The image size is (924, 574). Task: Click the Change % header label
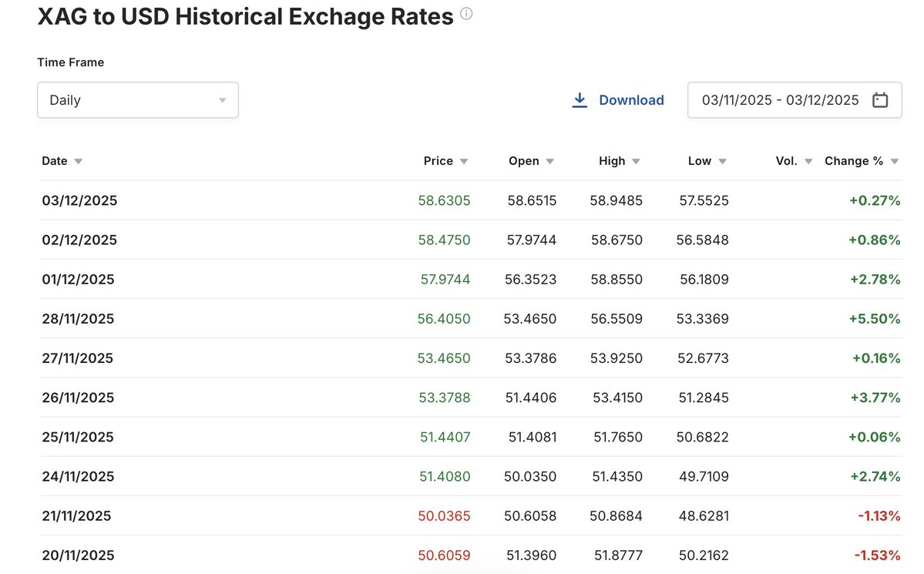(854, 161)
